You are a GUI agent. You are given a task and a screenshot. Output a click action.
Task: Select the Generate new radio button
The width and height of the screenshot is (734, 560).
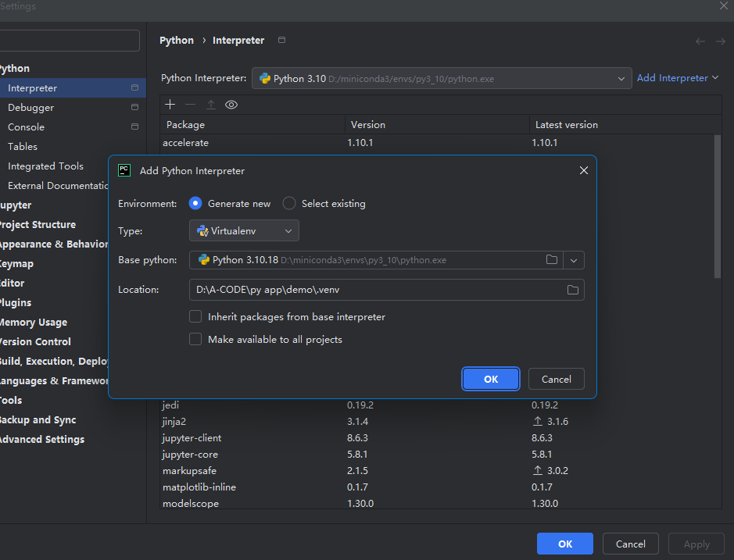click(195, 204)
